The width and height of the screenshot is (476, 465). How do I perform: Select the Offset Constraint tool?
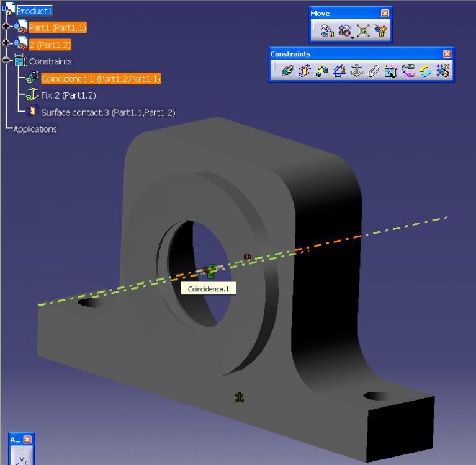322,71
